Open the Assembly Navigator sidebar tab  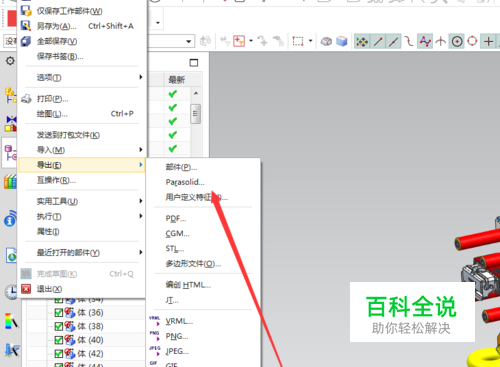point(10,95)
